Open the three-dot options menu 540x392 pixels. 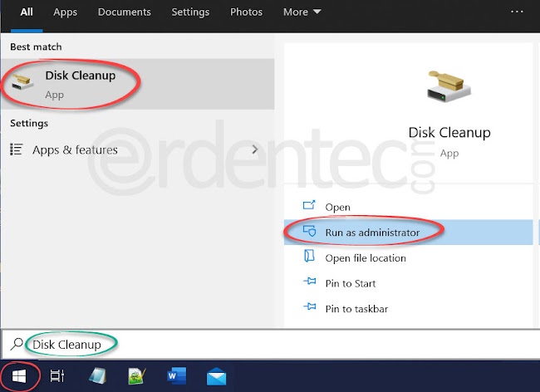(517, 12)
